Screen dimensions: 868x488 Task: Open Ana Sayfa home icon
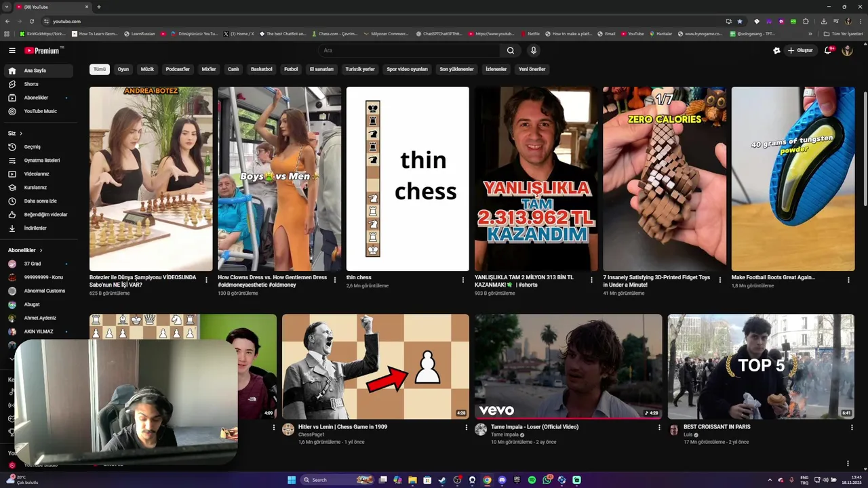coord(12,70)
